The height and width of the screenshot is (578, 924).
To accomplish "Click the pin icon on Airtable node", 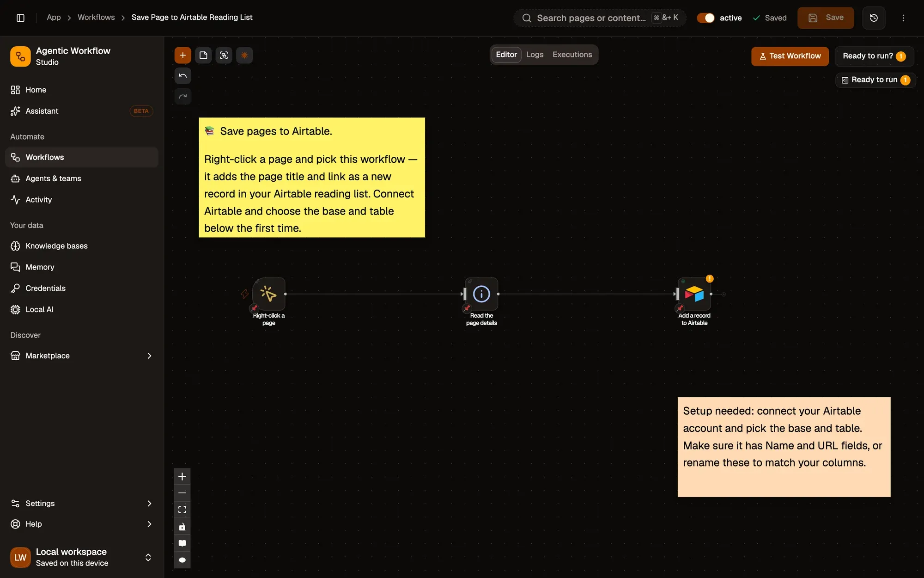I will (x=680, y=308).
